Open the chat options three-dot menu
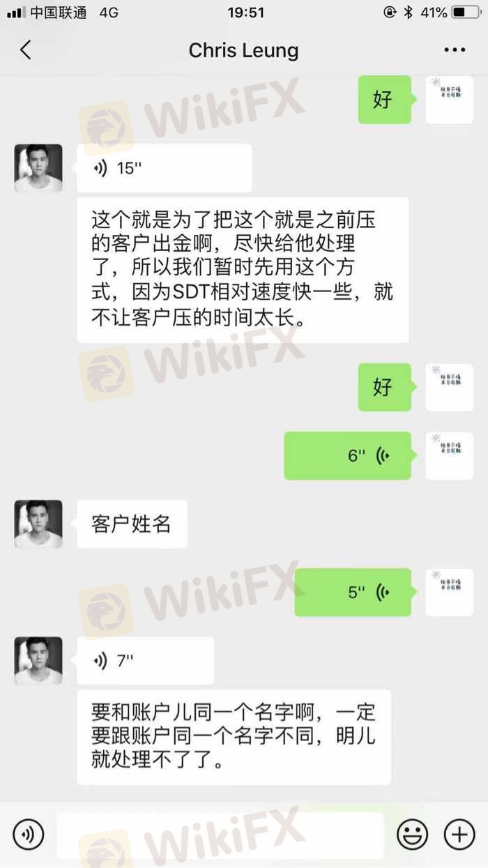 [x=455, y=50]
